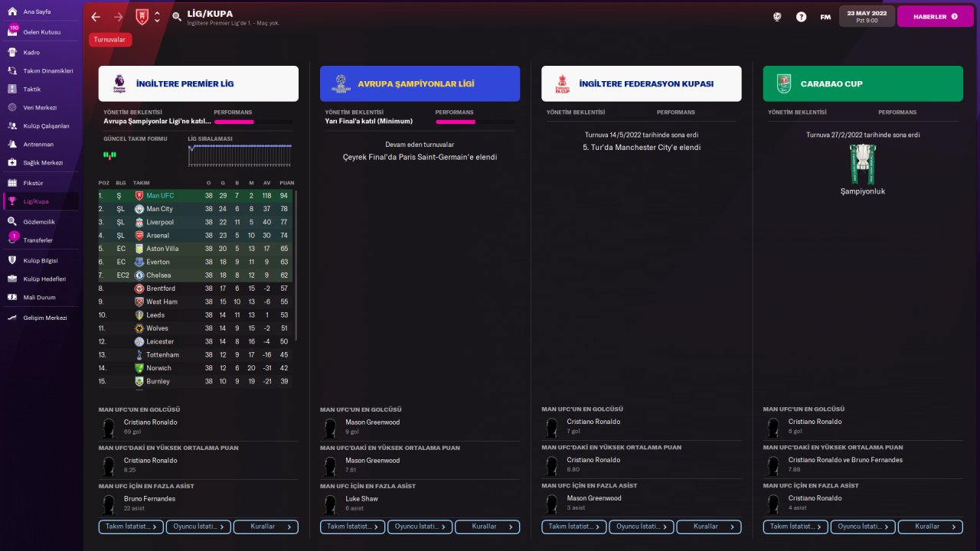The height and width of the screenshot is (551, 980).
Task: Click the club switcher up/down chevrons
Action: pyautogui.click(x=157, y=17)
